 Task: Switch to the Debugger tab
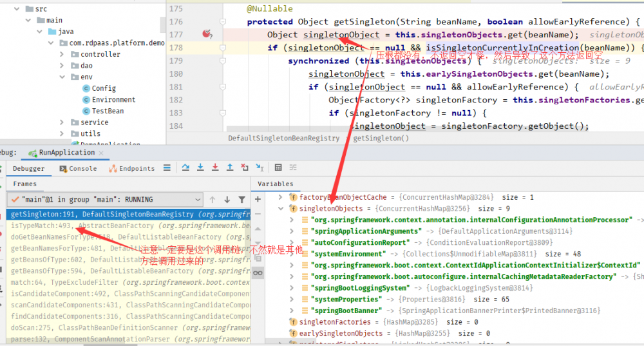pos(28,168)
